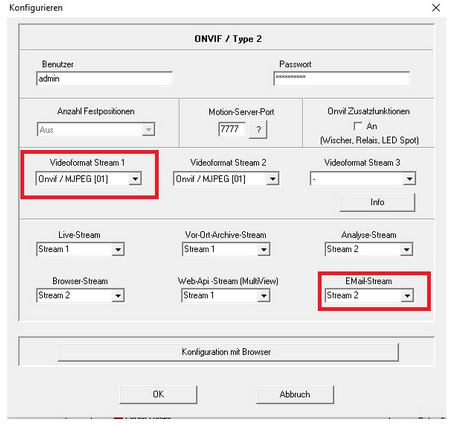Screen dimensions: 455x429
Task: Open the Analyse-Stream dropdown
Action: [369, 249]
